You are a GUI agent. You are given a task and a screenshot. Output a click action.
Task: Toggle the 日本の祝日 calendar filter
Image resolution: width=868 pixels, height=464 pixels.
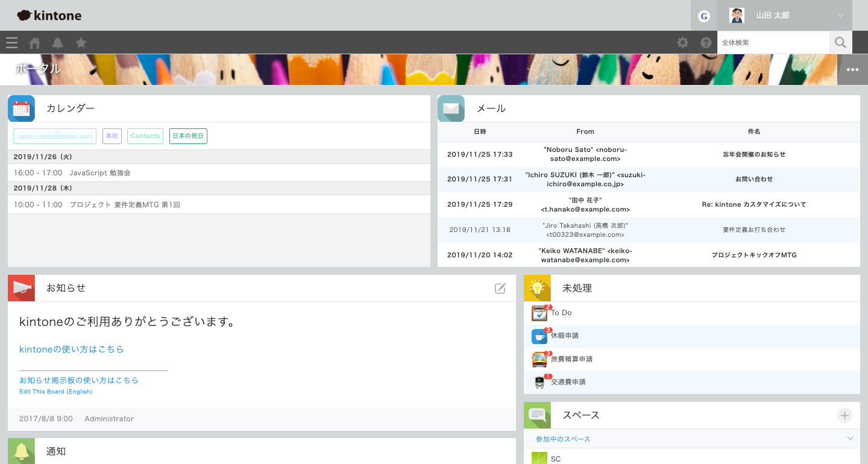click(188, 136)
